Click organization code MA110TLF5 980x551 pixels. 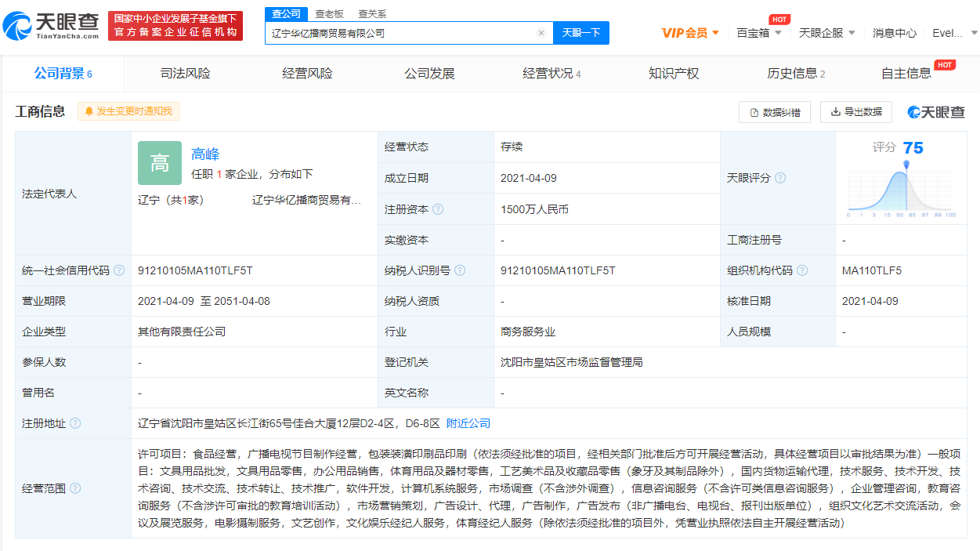(872, 270)
